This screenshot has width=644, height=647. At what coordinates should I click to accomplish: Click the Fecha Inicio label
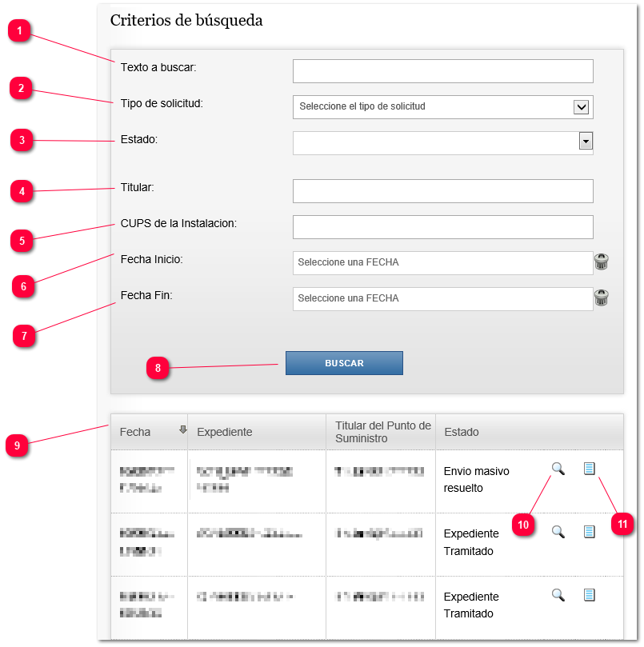pyautogui.click(x=151, y=259)
